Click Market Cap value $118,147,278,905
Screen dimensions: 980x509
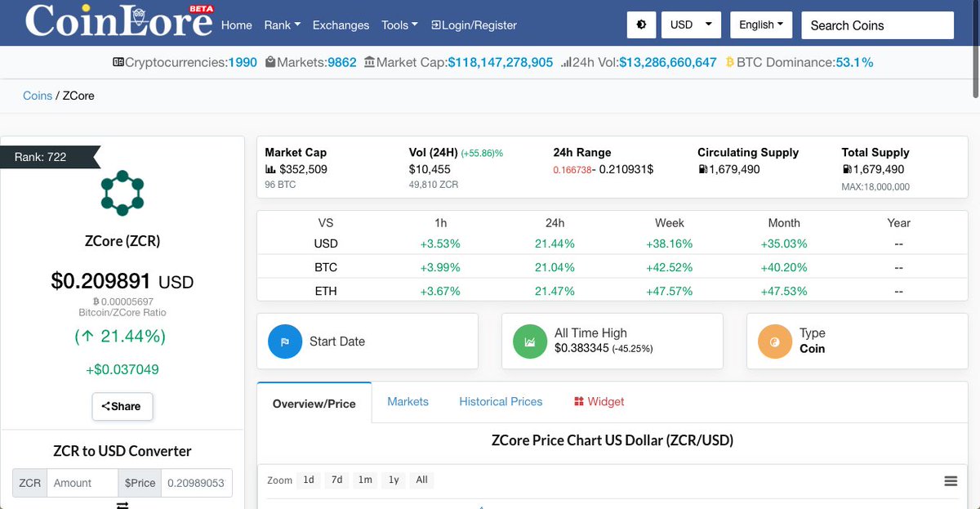pyautogui.click(x=501, y=62)
